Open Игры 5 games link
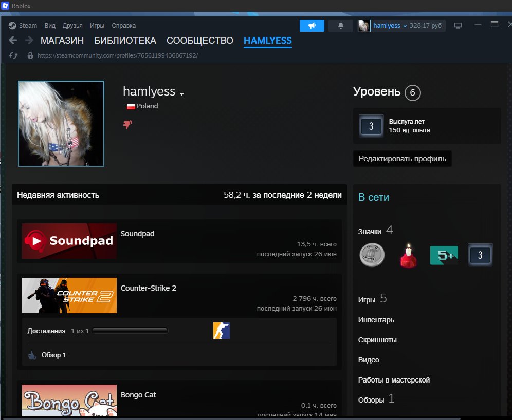The image size is (512, 420). coord(373,299)
